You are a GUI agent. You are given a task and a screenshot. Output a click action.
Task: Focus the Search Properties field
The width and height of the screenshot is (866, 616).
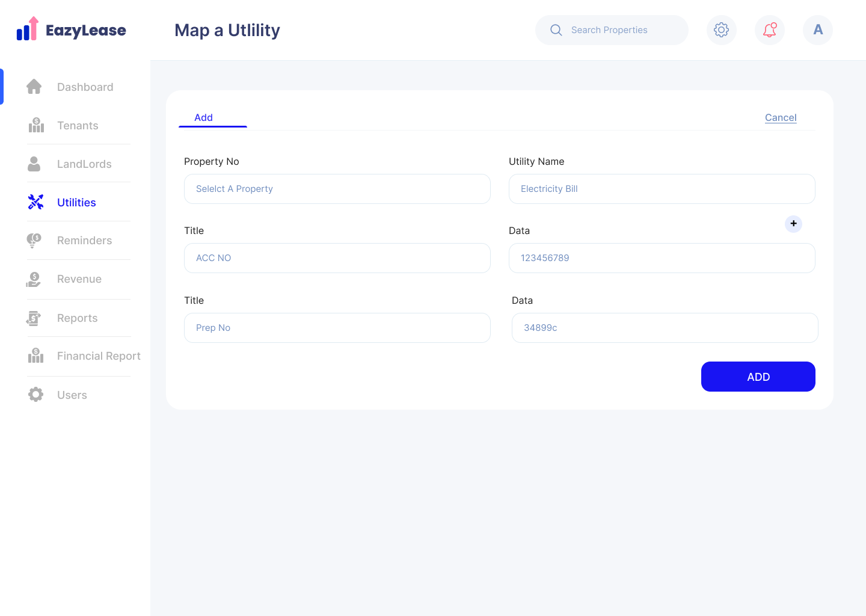[619, 30]
